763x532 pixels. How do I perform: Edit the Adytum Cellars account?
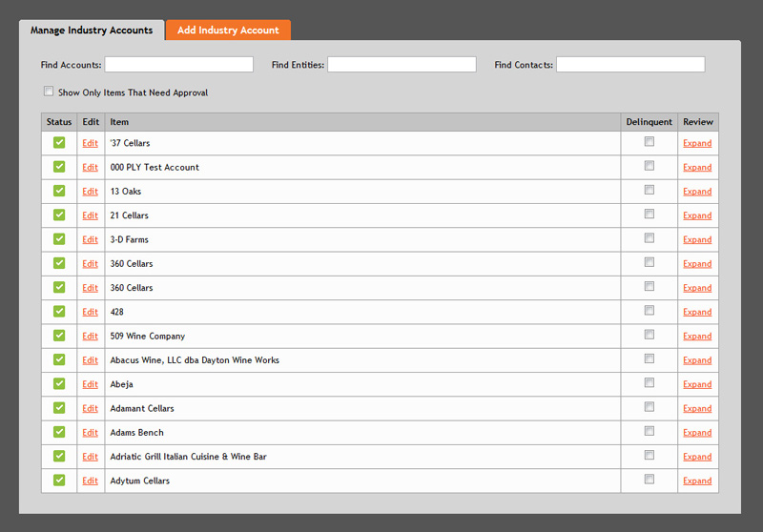tap(90, 481)
